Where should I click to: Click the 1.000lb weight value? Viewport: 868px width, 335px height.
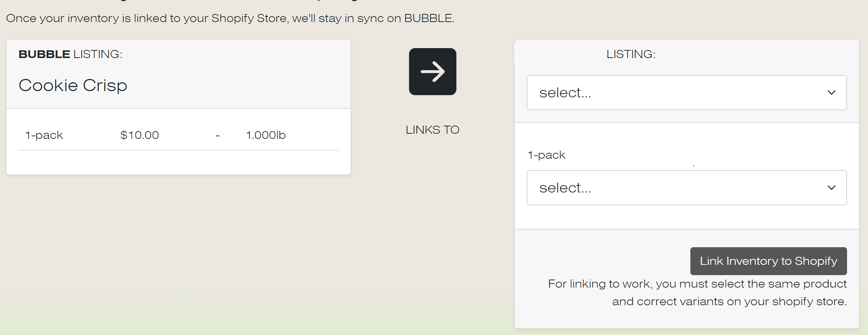click(x=266, y=135)
